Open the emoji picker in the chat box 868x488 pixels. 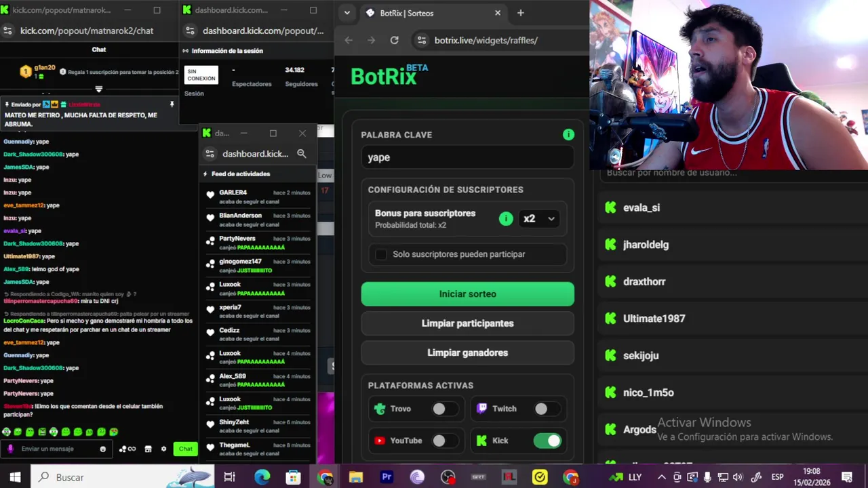click(x=103, y=449)
